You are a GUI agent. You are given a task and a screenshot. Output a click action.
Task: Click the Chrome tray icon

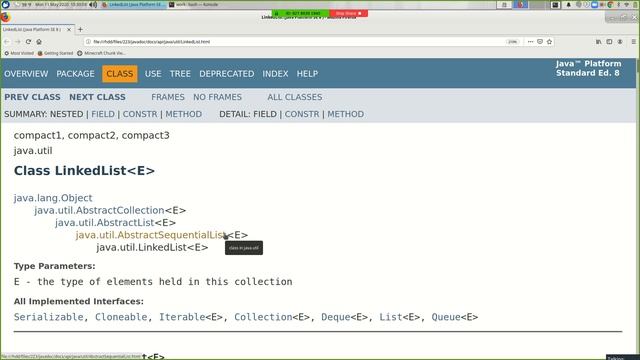coord(610,5)
